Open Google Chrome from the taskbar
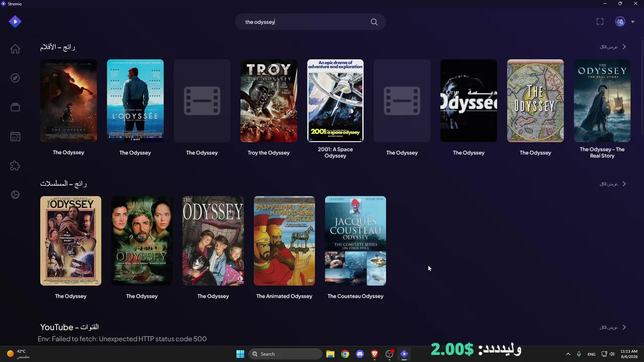Screen dimensions: 644x362 (345, 354)
